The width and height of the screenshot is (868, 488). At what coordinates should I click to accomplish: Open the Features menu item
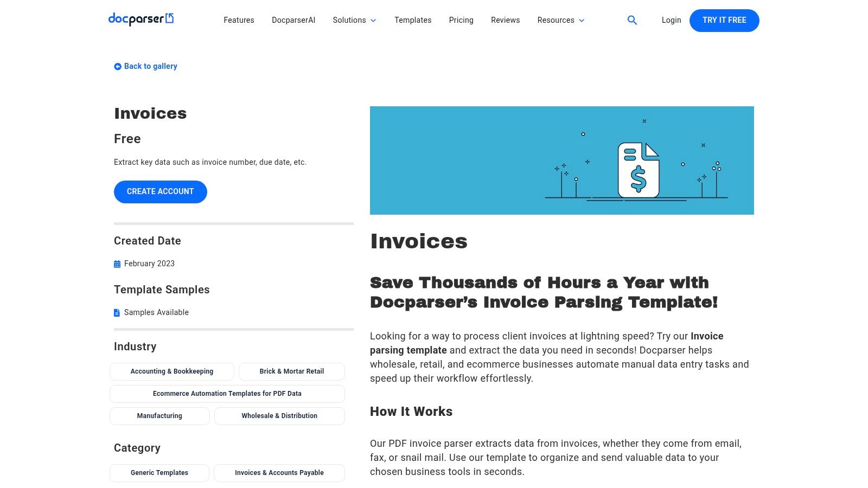click(239, 20)
